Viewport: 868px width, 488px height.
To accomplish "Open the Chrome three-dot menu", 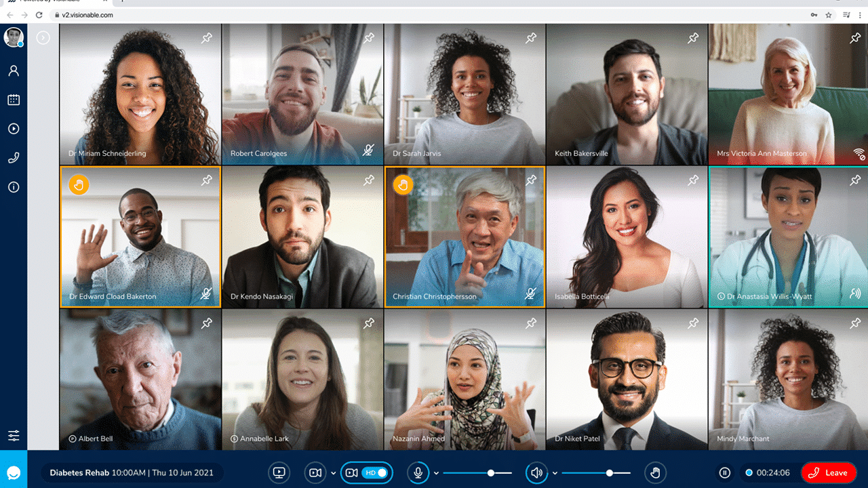I will click(861, 14).
